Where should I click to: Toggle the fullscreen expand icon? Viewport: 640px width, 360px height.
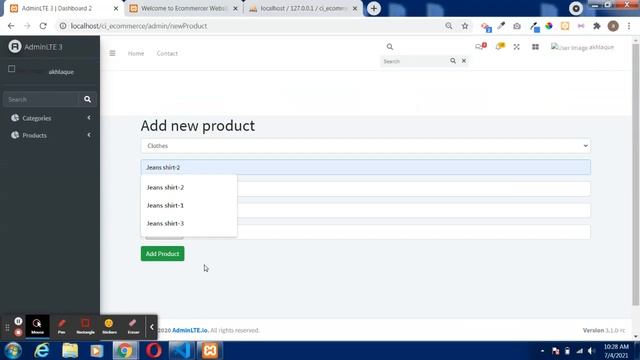tap(516, 47)
